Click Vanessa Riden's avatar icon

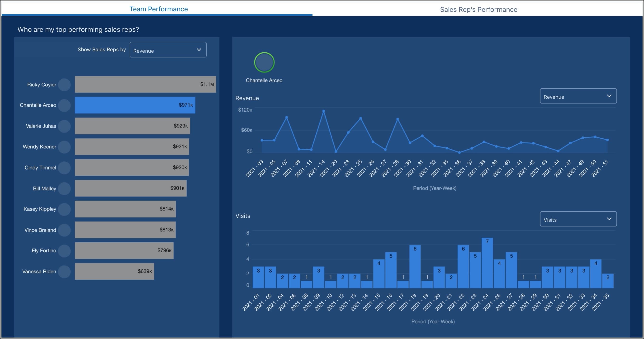point(64,272)
